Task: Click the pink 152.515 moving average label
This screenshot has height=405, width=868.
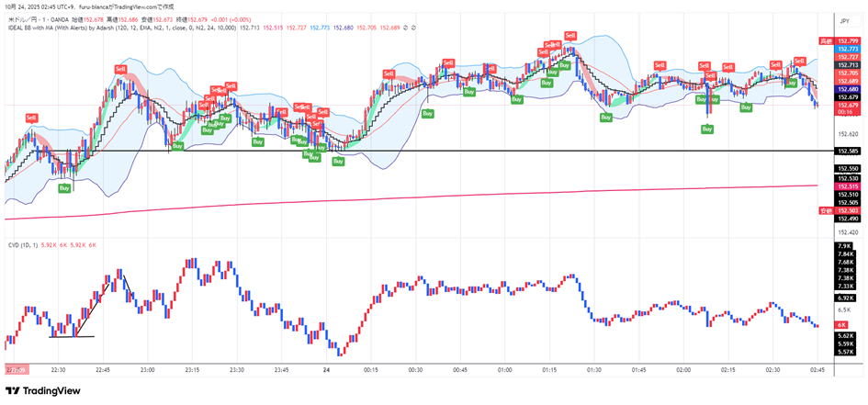Action: coord(847,186)
